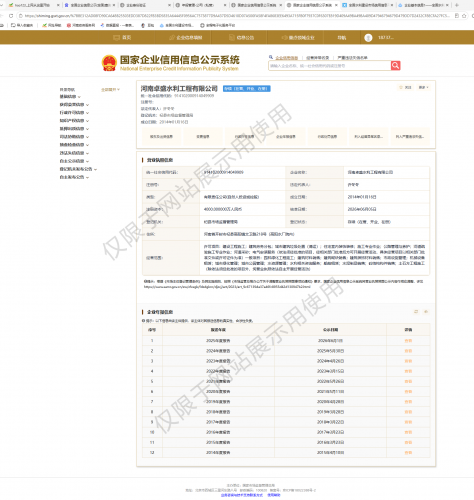Screen dimensions: 474x500
Task: Close the first browser tab
Action: [x=58, y=5]
